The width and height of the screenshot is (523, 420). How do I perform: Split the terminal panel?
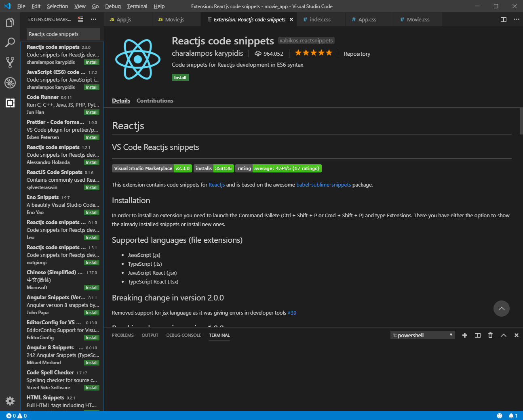point(478,335)
